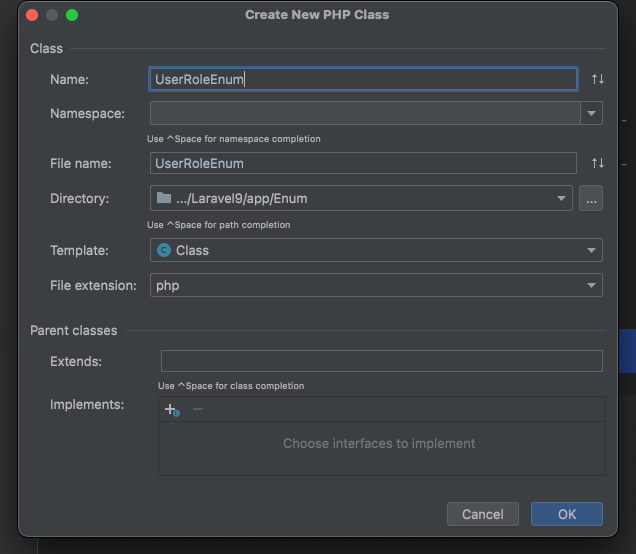This screenshot has height=554, width=636.
Task: Open the Directory dropdown list
Action: [561, 198]
